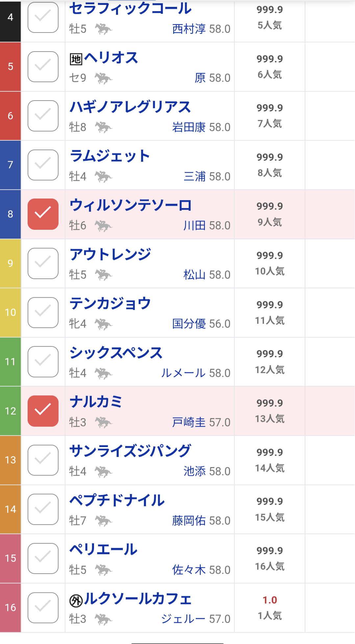Screen dimensions: 355x644
Task: Click the horse icon under シックスペンス
Action: [104, 373]
